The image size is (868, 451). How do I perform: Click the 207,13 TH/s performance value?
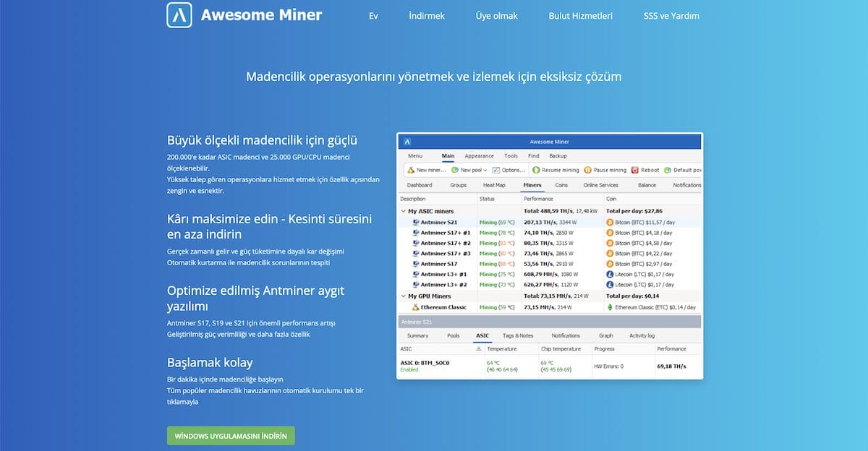pos(540,223)
